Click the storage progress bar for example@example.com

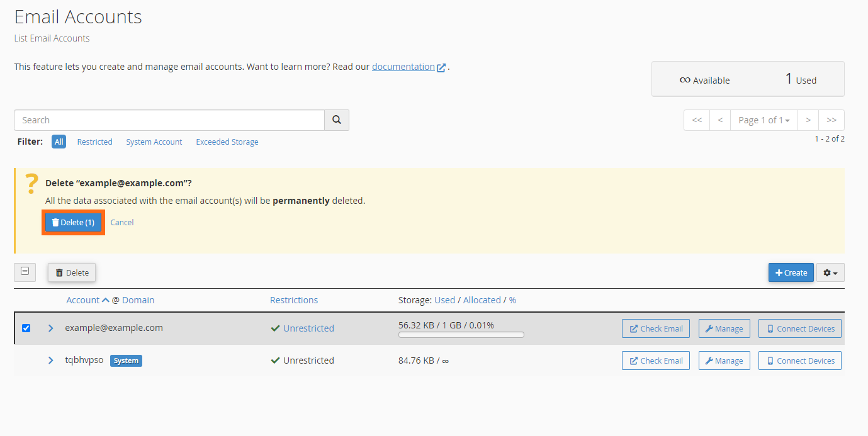coord(461,334)
